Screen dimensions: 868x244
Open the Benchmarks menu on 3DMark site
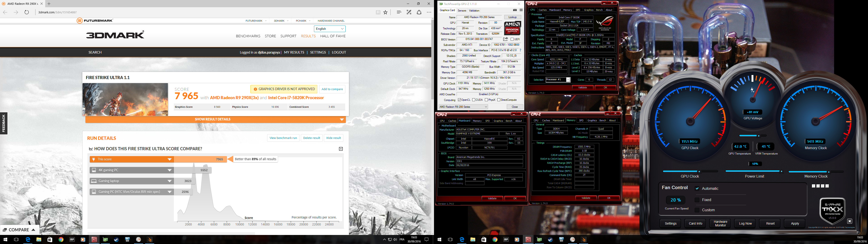point(248,36)
